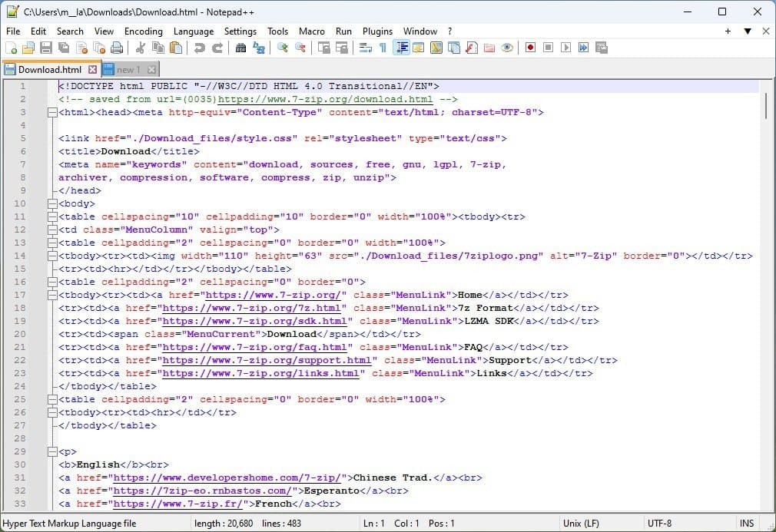Click the New file toolbar icon

11,48
